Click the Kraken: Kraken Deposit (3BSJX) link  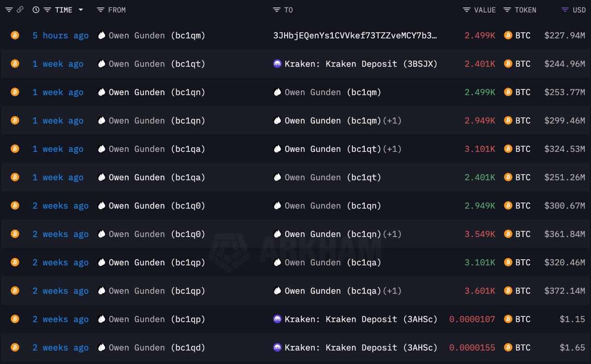point(360,64)
